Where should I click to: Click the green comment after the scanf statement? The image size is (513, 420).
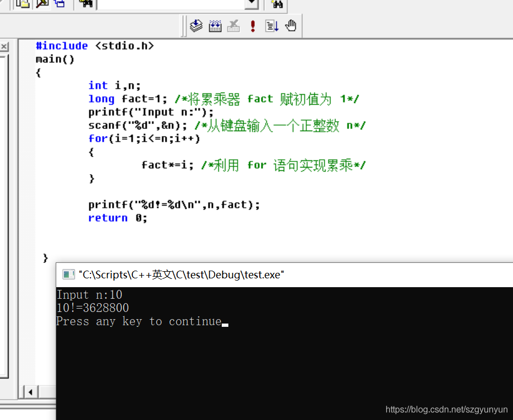tap(280, 126)
